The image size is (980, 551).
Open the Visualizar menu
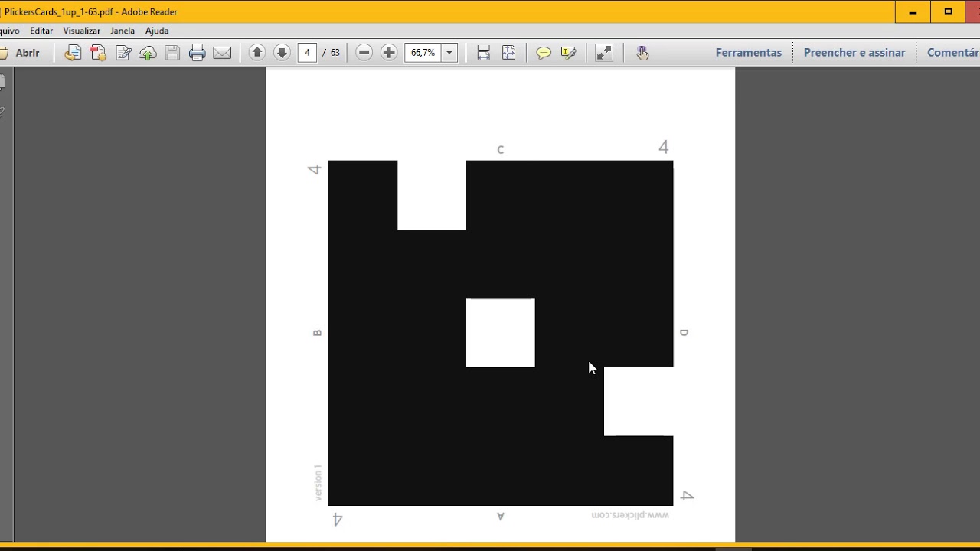82,31
